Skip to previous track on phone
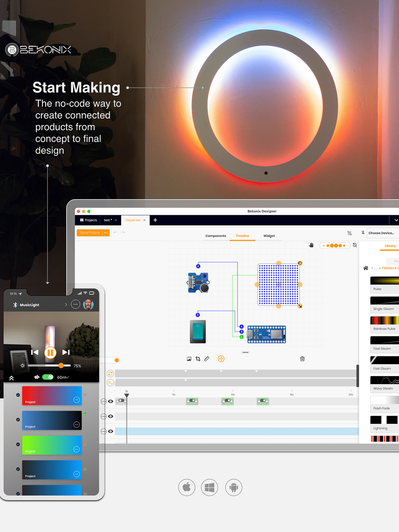This screenshot has height=532, width=399. (x=35, y=352)
